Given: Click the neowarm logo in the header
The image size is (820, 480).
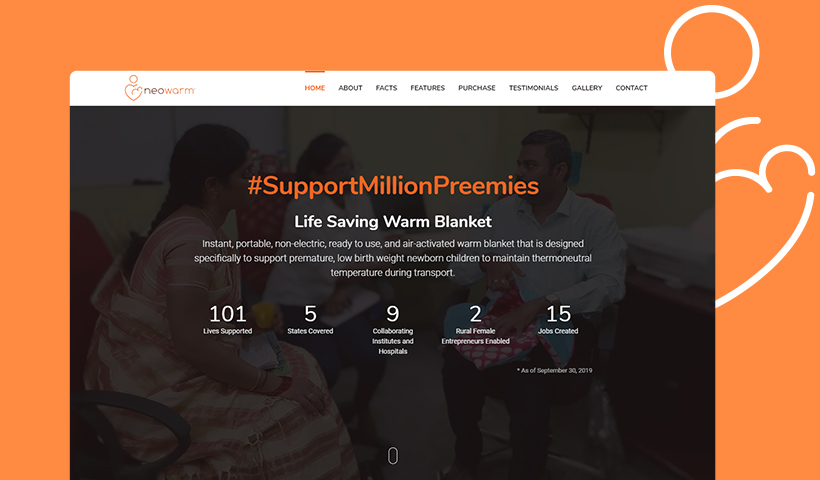Looking at the screenshot, I should click(x=160, y=88).
